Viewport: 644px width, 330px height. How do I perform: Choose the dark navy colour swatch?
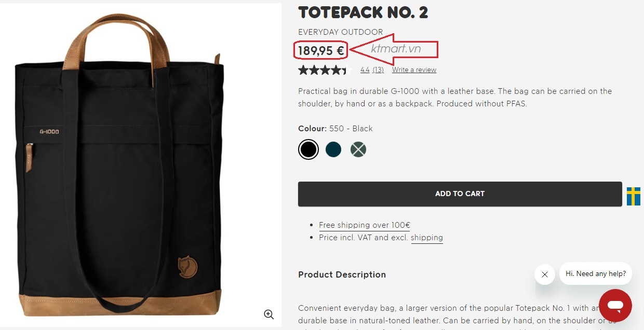coord(333,150)
